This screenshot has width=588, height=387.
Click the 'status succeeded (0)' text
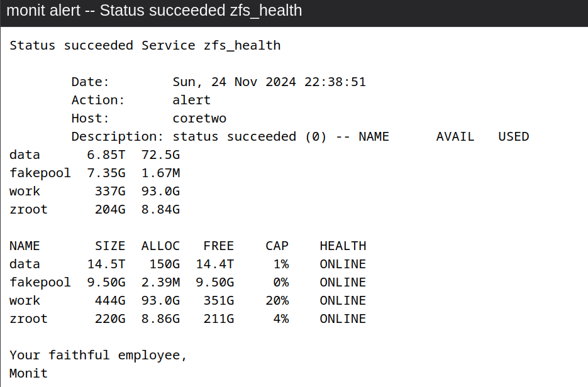click(249, 136)
